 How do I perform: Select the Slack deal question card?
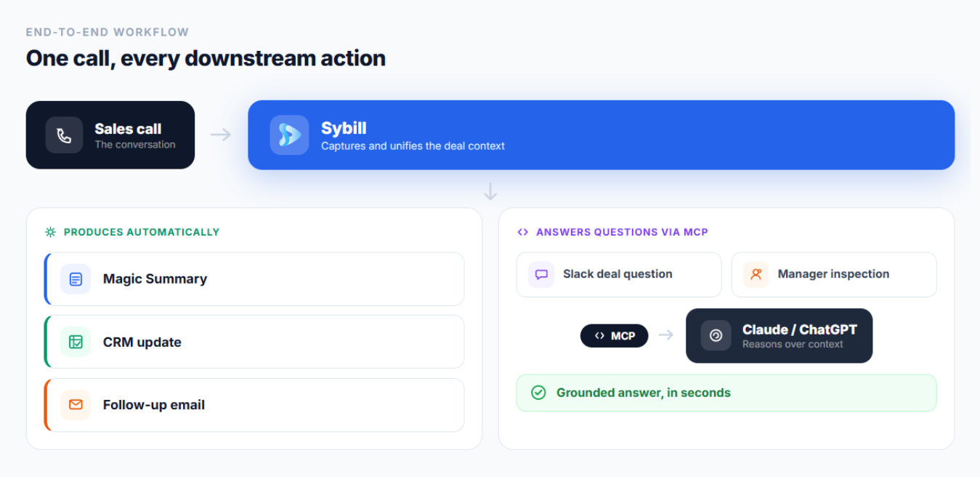pyautogui.click(x=619, y=275)
